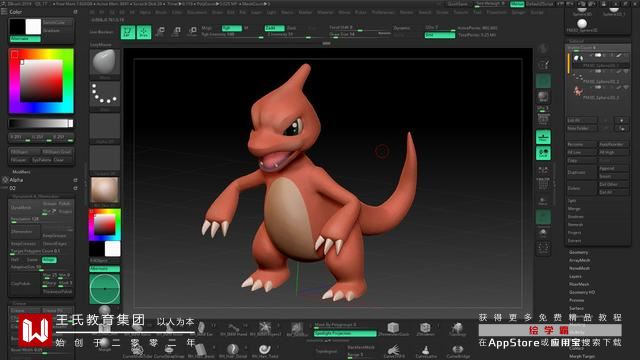Click the L.Sym shelf icon

543,169
